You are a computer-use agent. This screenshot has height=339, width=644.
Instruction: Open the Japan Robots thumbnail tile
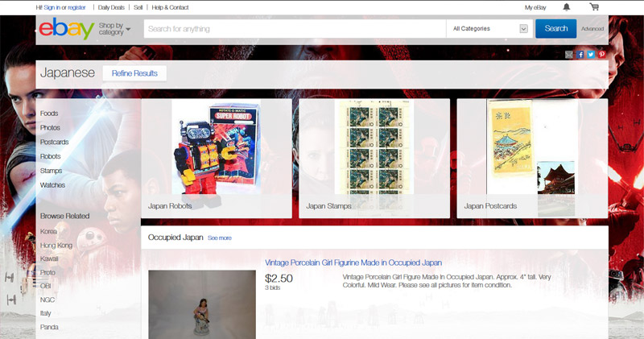(x=217, y=158)
